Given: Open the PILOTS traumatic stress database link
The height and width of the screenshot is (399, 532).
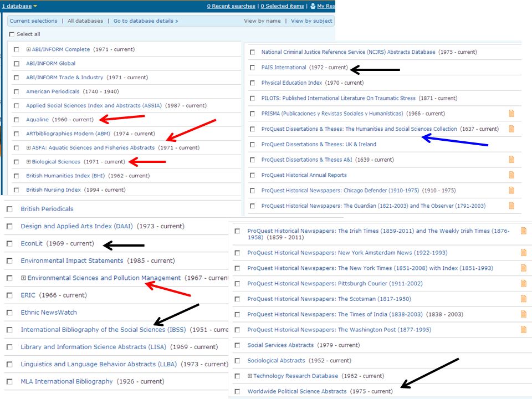Looking at the screenshot, I should (x=338, y=98).
